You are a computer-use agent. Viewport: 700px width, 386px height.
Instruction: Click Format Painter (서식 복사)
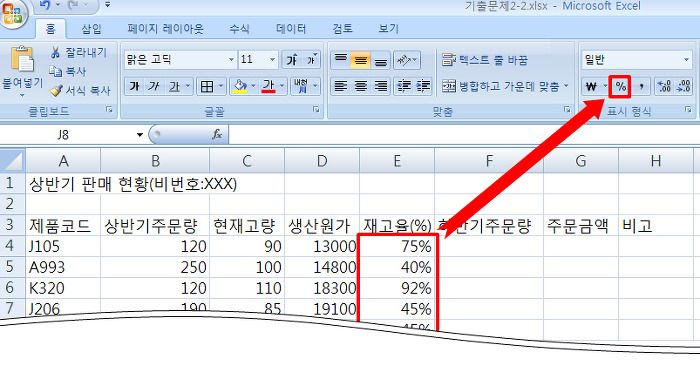point(80,91)
